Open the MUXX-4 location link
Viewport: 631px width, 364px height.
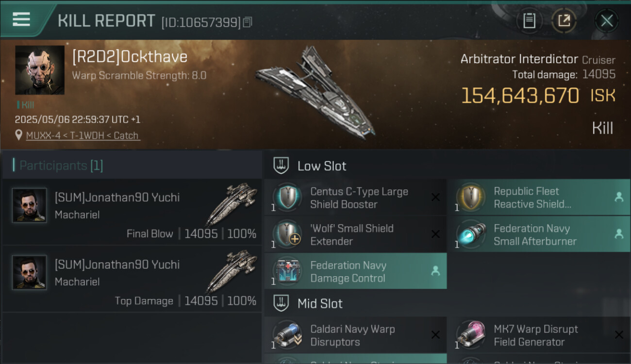83,135
